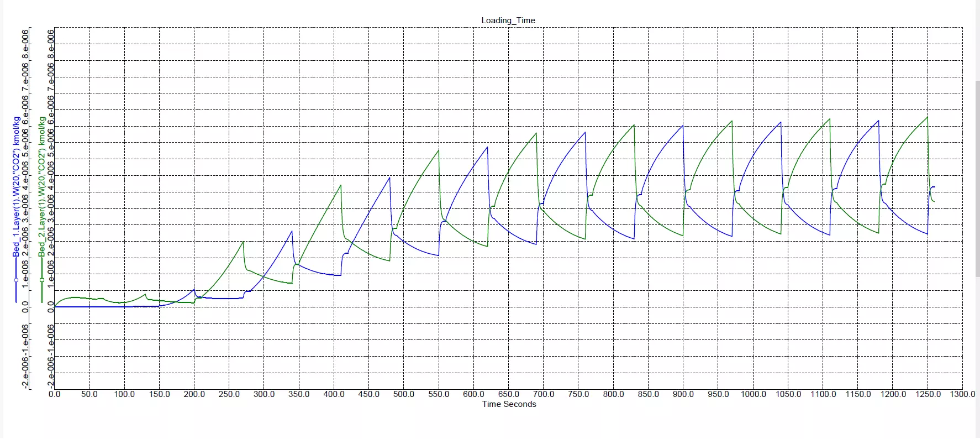
Task: Click the 900.0 tick on the time axis
Action: pyautogui.click(x=683, y=394)
